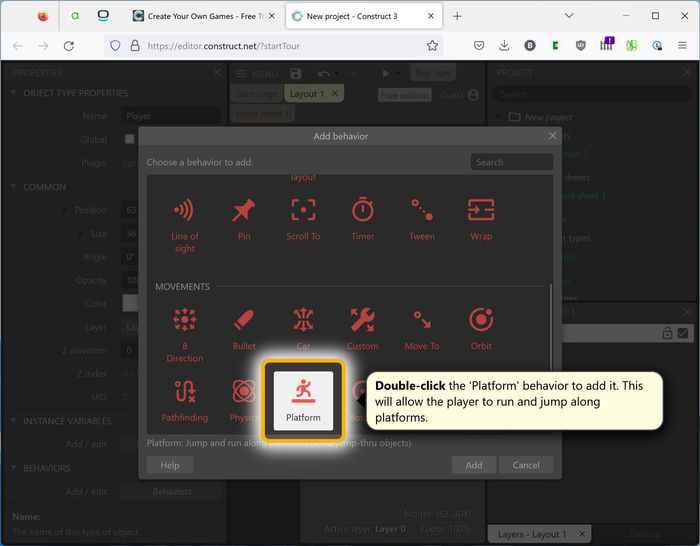
Task: Open the Color swatch picker
Action: (130, 304)
